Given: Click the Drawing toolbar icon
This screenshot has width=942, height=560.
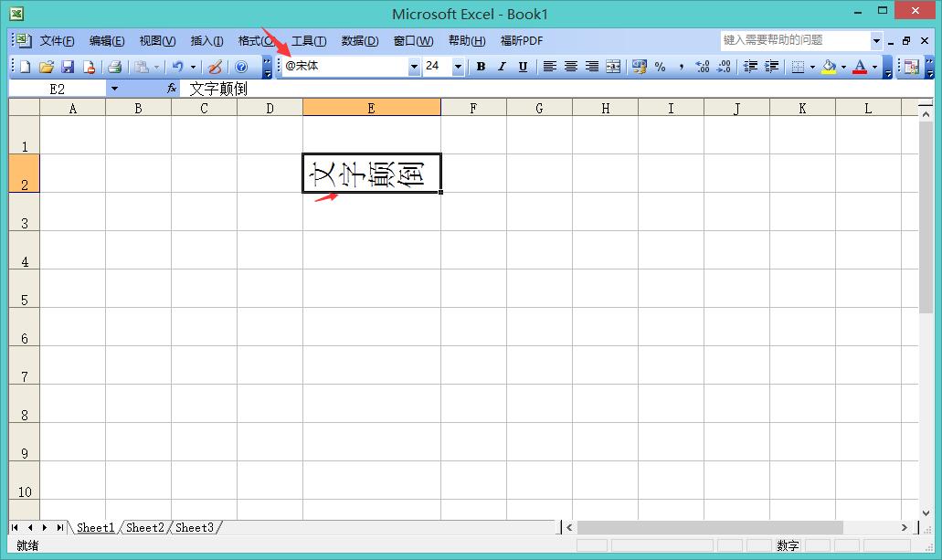Looking at the screenshot, I should (215, 67).
